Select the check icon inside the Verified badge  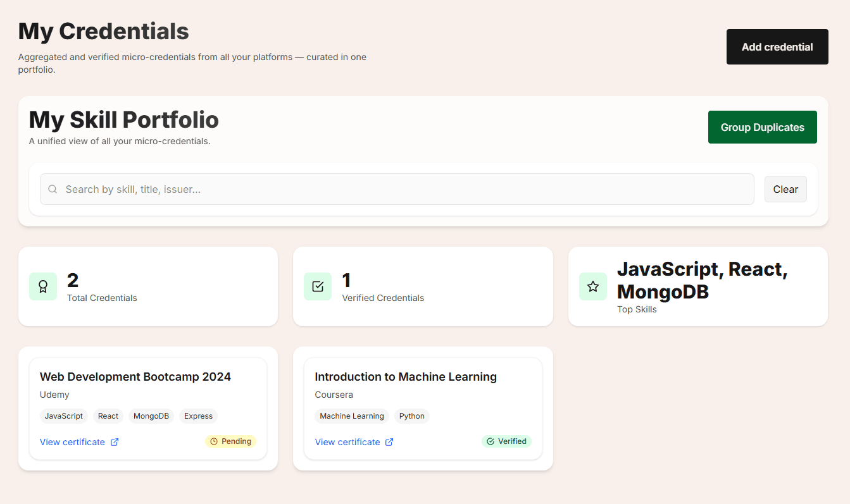point(489,441)
